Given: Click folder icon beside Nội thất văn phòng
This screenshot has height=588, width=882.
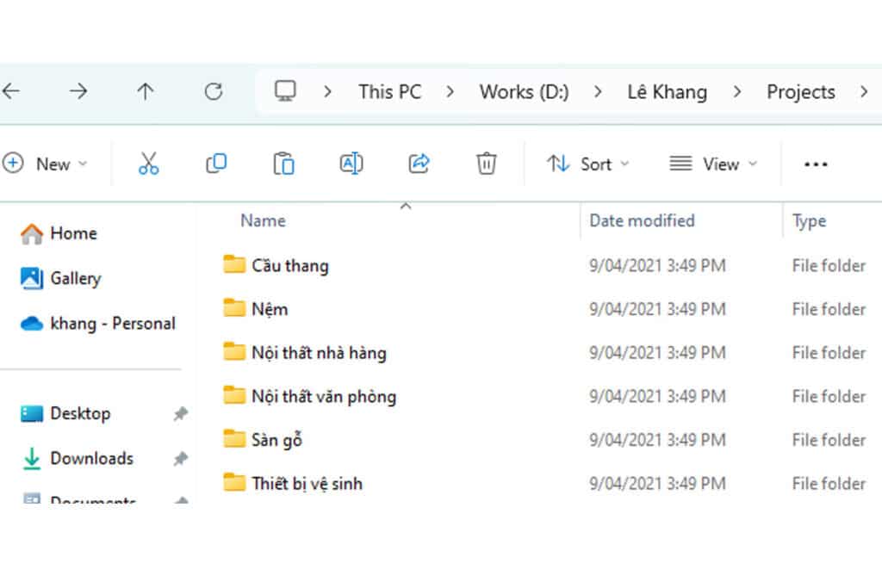Looking at the screenshot, I should [234, 395].
